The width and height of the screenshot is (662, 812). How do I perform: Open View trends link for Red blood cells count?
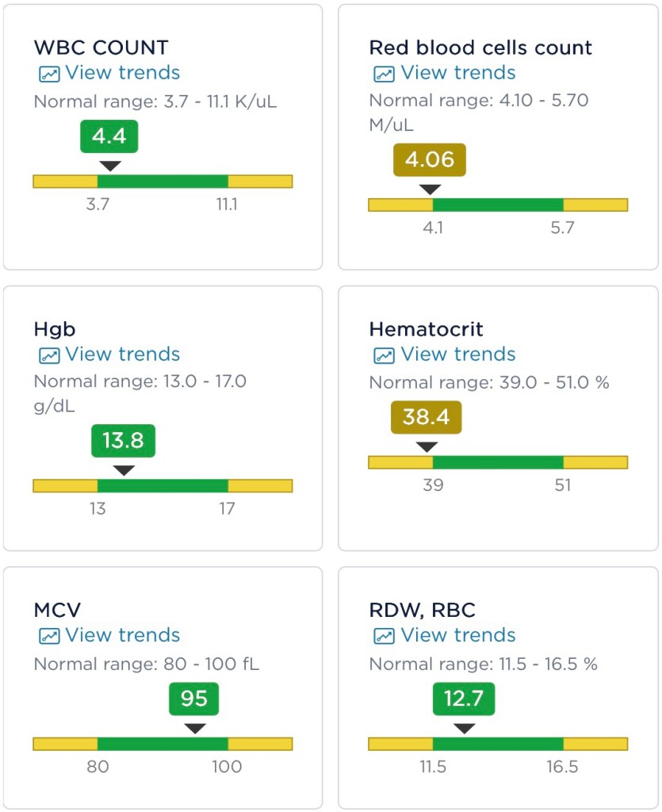pos(457,73)
